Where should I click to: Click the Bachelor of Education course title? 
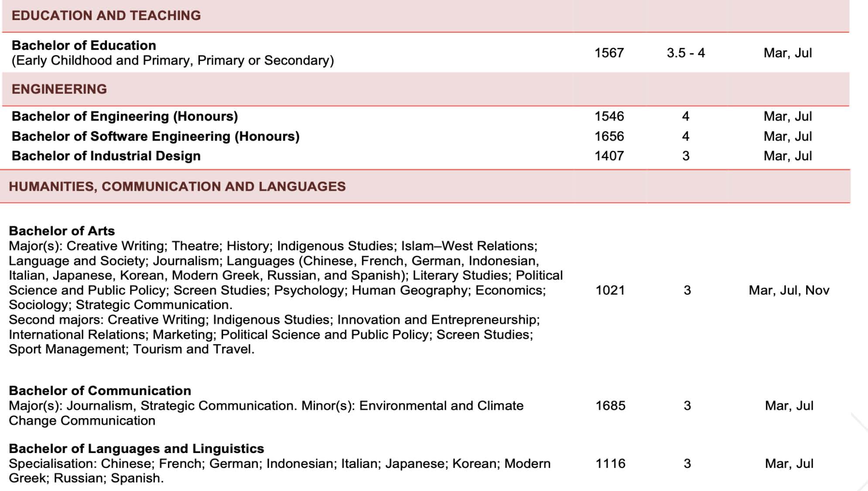pos(84,45)
